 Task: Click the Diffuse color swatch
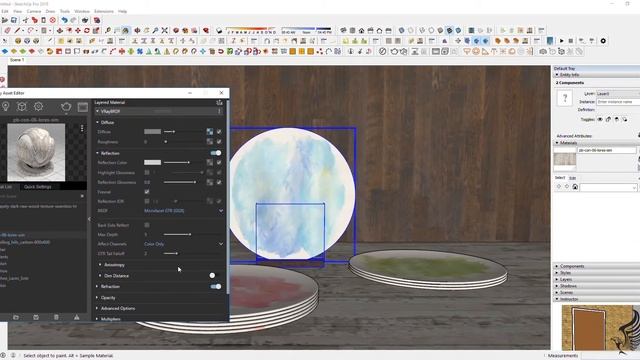click(x=152, y=131)
